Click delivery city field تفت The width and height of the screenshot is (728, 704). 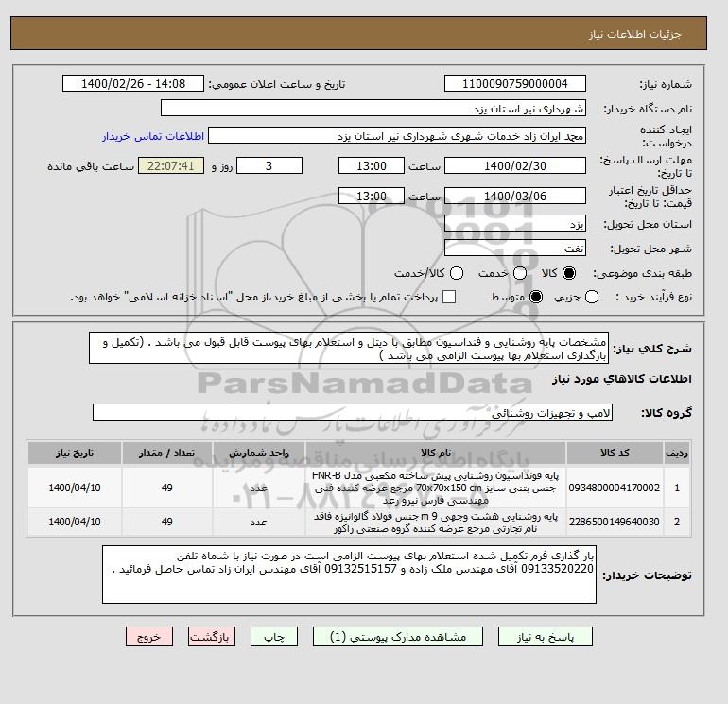coord(515,248)
